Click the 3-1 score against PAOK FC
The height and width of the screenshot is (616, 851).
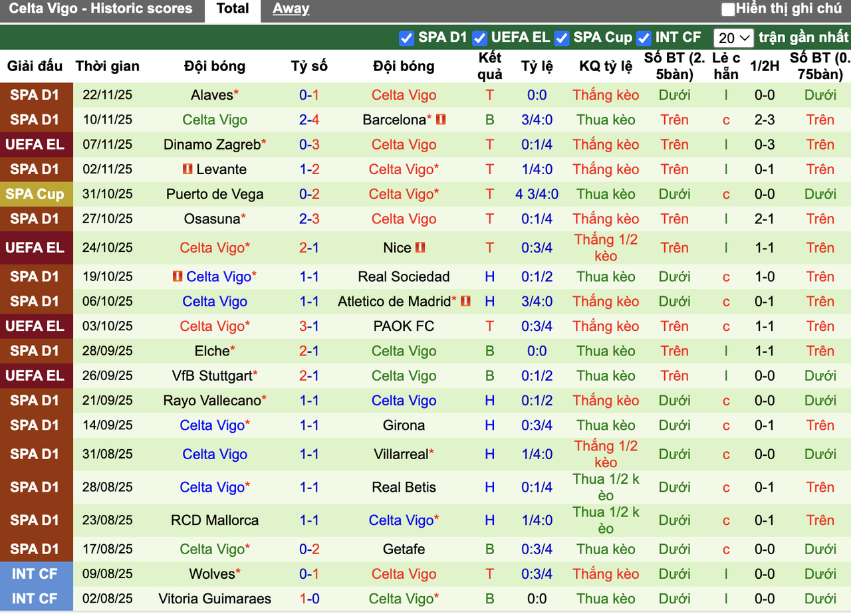click(x=309, y=326)
